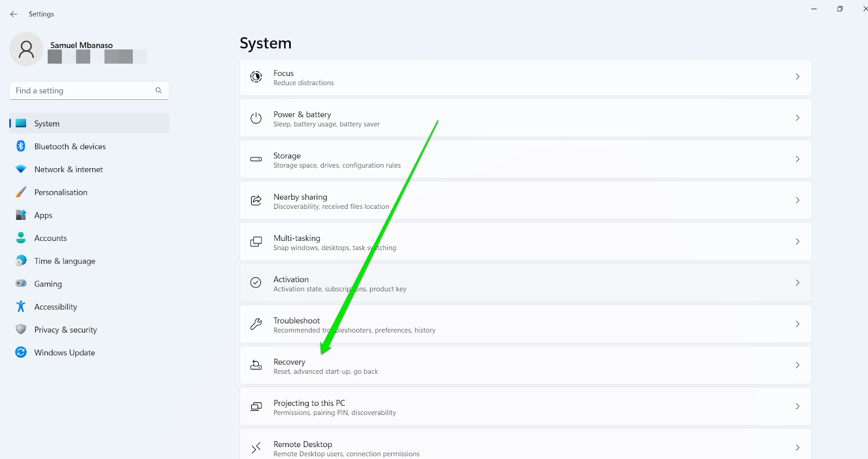The image size is (868, 459).
Task: Click the Recovery icon
Action: point(256,365)
